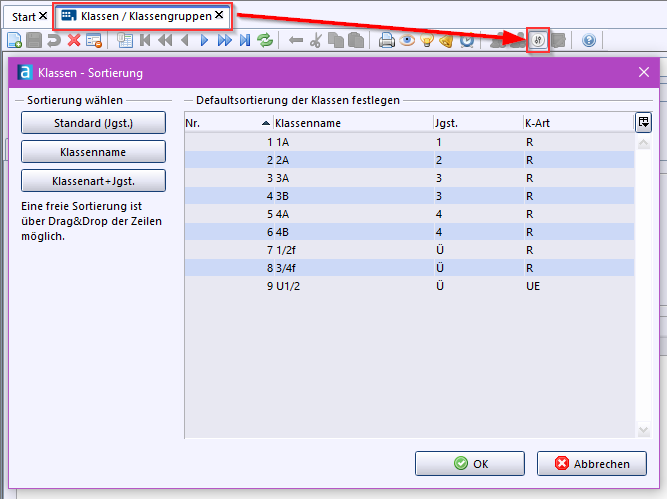This screenshot has height=499, width=667.
Task: Go to next record blue arrow
Action: (205, 40)
